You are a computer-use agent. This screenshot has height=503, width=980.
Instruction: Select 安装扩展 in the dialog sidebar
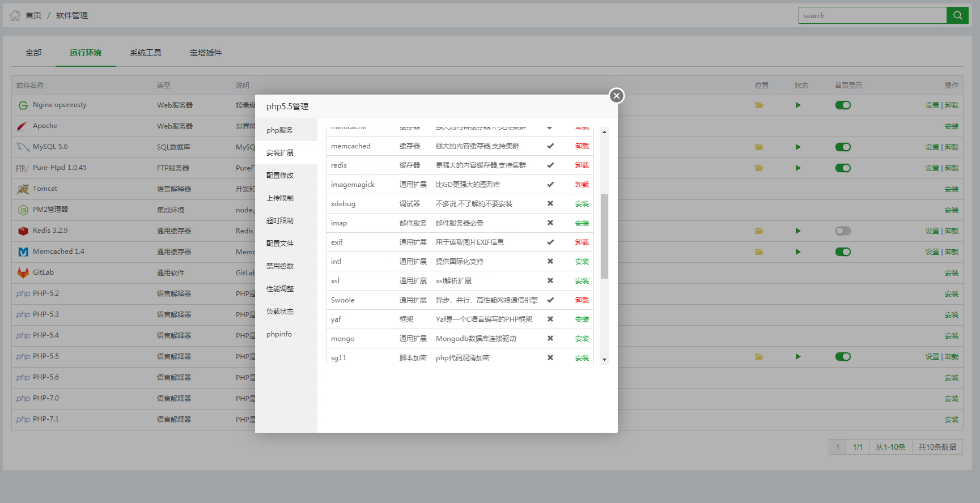286,152
